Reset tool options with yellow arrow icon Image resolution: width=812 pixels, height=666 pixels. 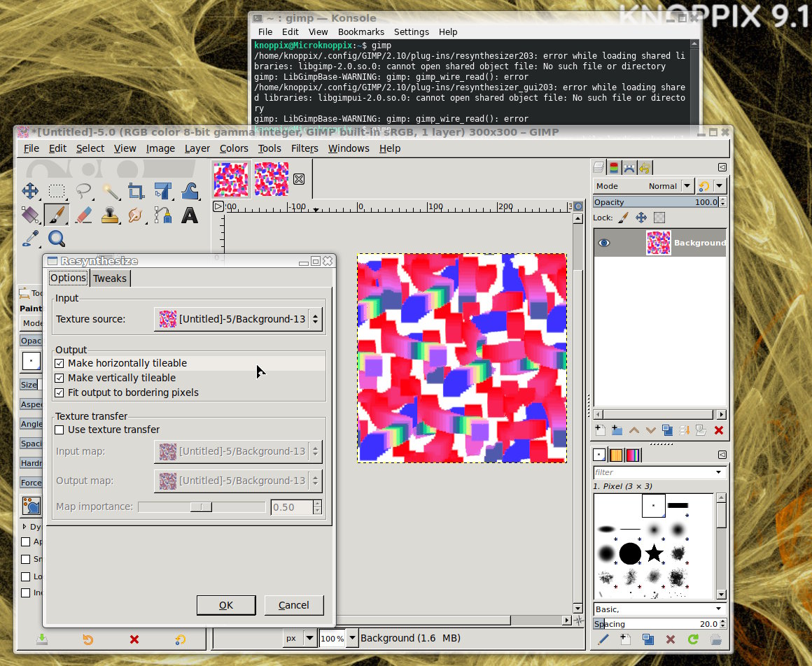pos(180,640)
